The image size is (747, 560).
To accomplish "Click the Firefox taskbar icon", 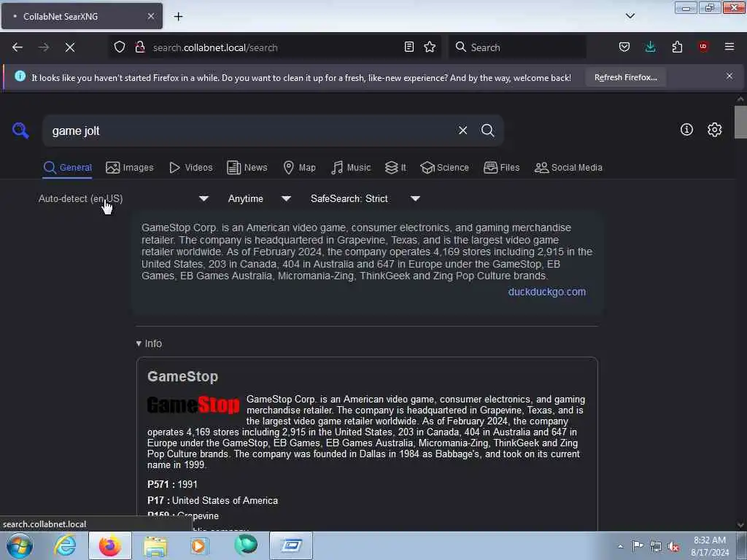I will (110, 545).
